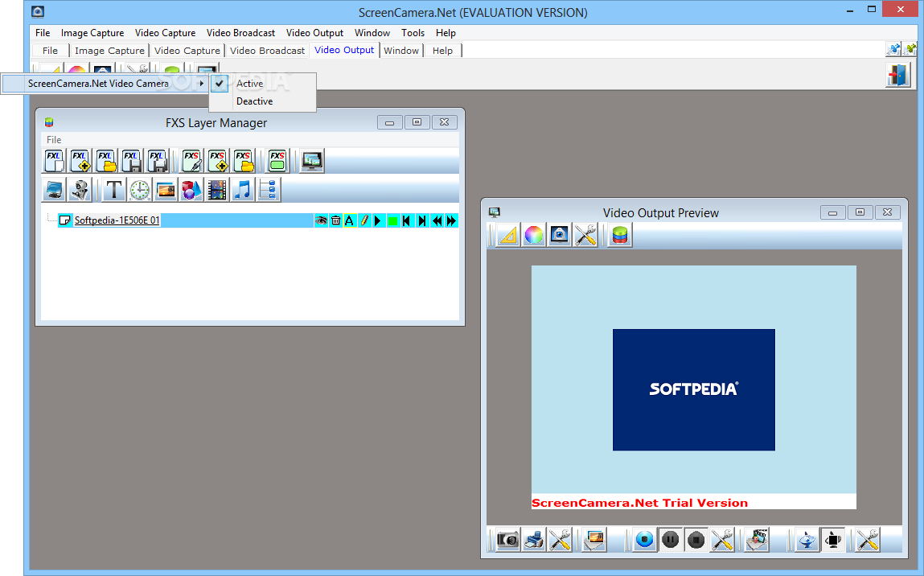Skip to end on the Softpedia layer row
Image resolution: width=924 pixels, height=576 pixels.
point(422,220)
